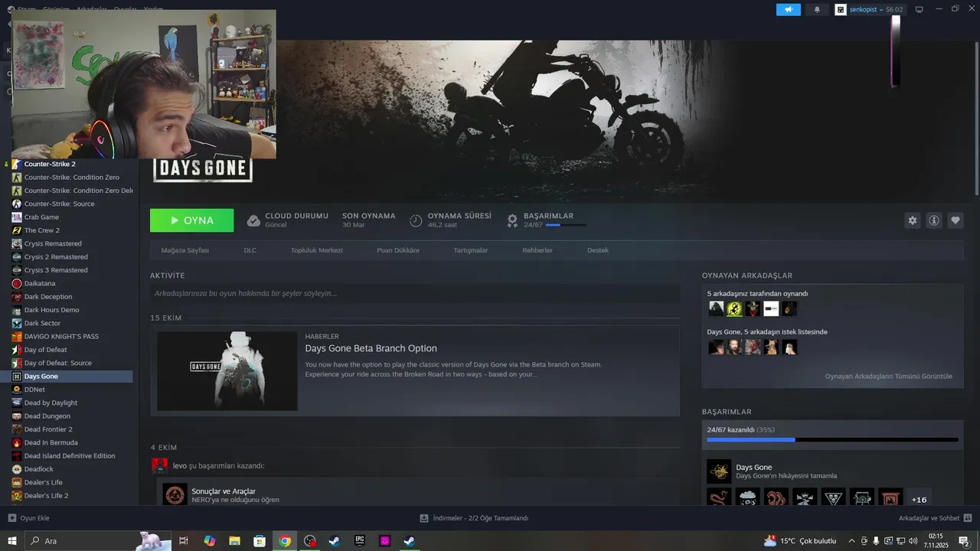Open the Mağaza Sayfası tab

[185, 250]
